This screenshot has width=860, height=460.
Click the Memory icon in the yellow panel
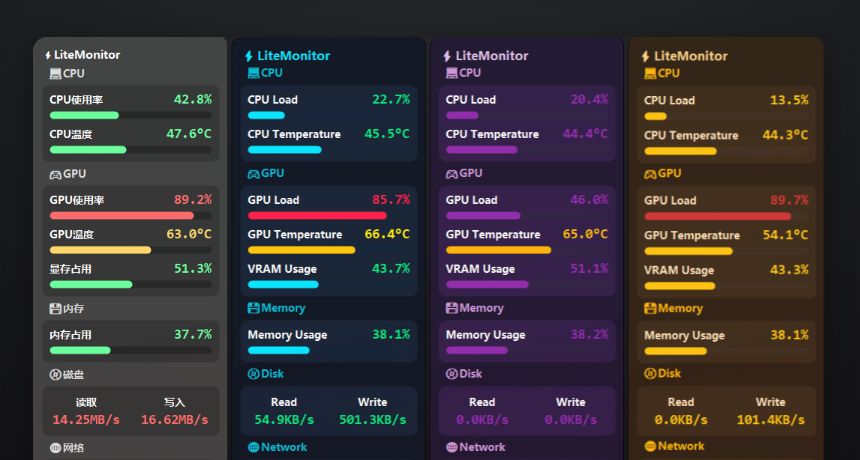[650, 309]
